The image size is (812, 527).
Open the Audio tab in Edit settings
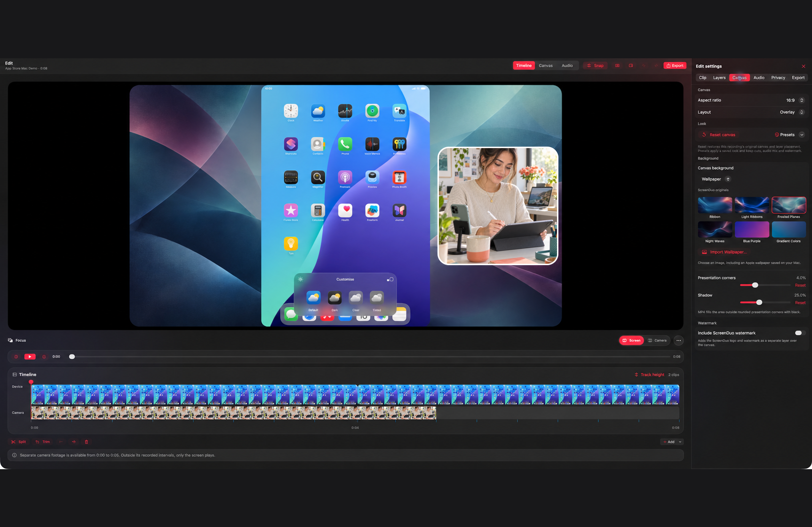(759, 78)
